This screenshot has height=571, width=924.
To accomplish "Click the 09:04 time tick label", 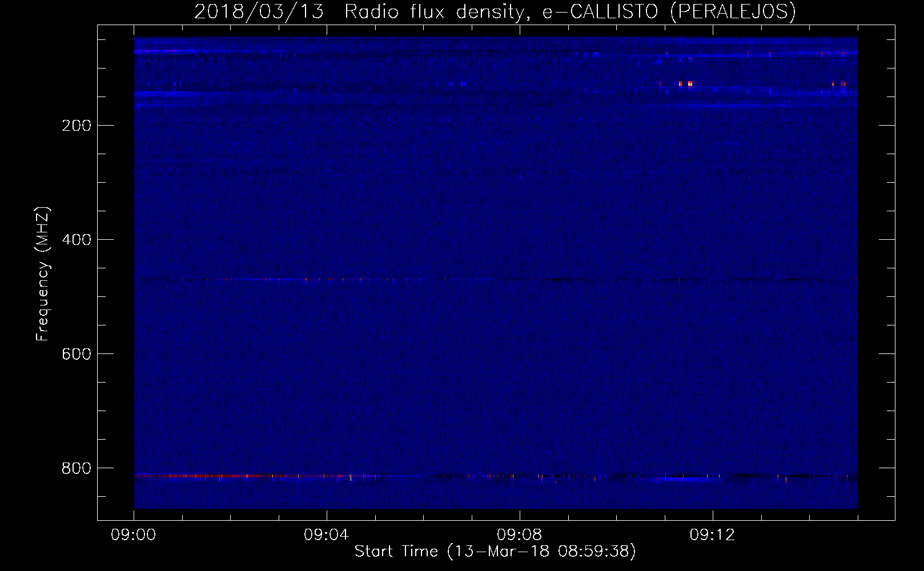I will [327, 535].
